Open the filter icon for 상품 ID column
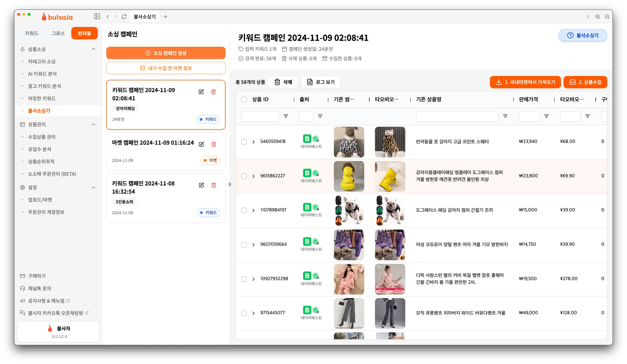Screen dimensions: 627x364 coord(286,116)
